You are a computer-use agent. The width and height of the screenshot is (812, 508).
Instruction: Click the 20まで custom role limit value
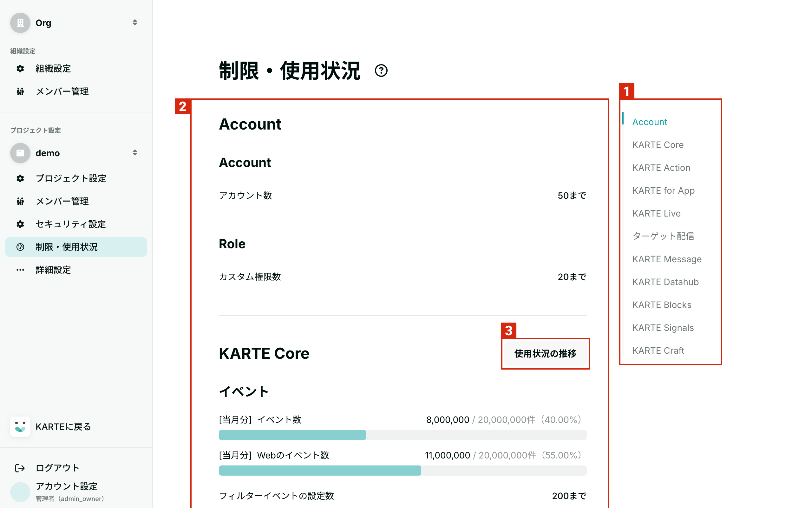(572, 277)
